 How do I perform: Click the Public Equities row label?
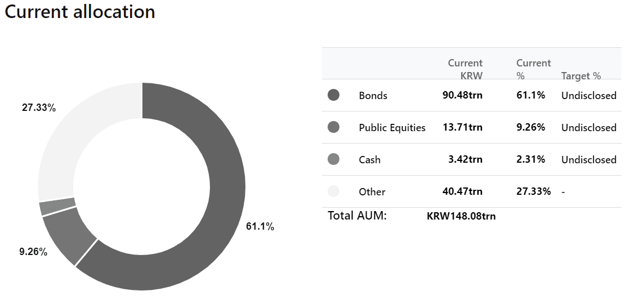point(392,128)
